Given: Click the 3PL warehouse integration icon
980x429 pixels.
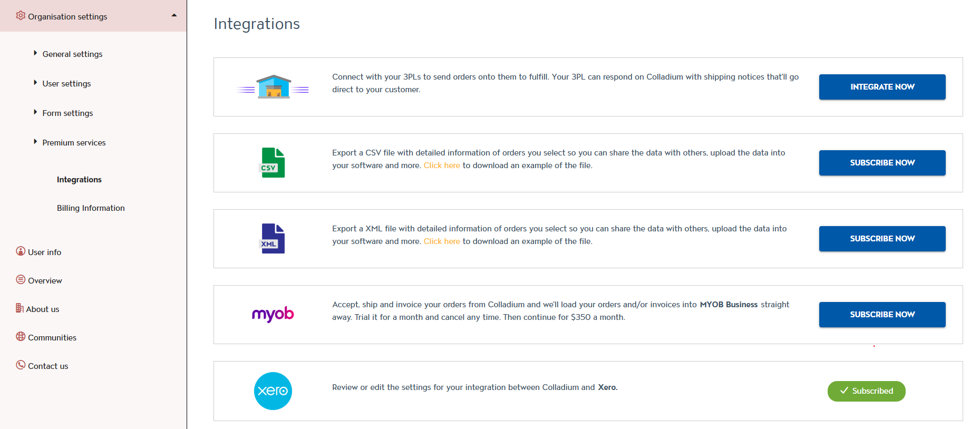Looking at the screenshot, I should tap(273, 87).
